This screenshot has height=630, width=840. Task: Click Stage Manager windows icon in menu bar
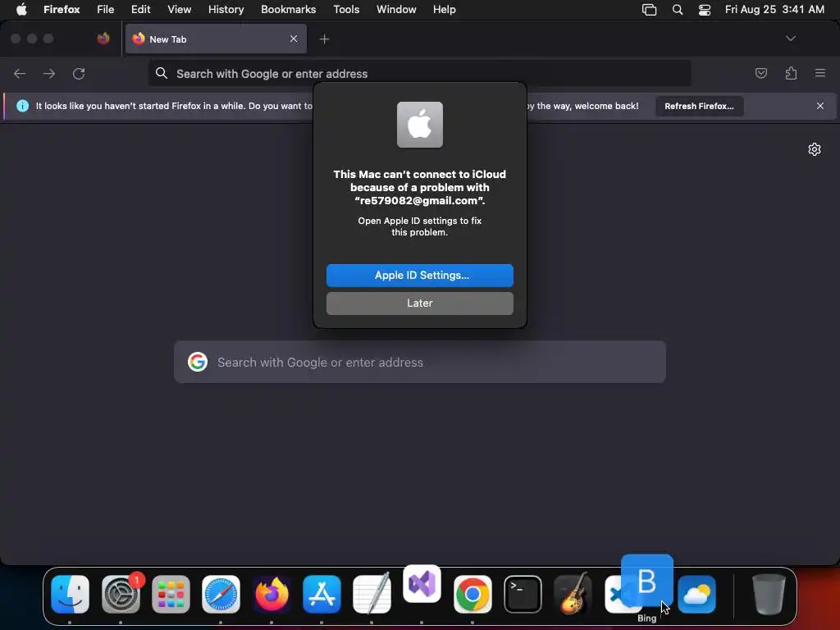pyautogui.click(x=650, y=10)
